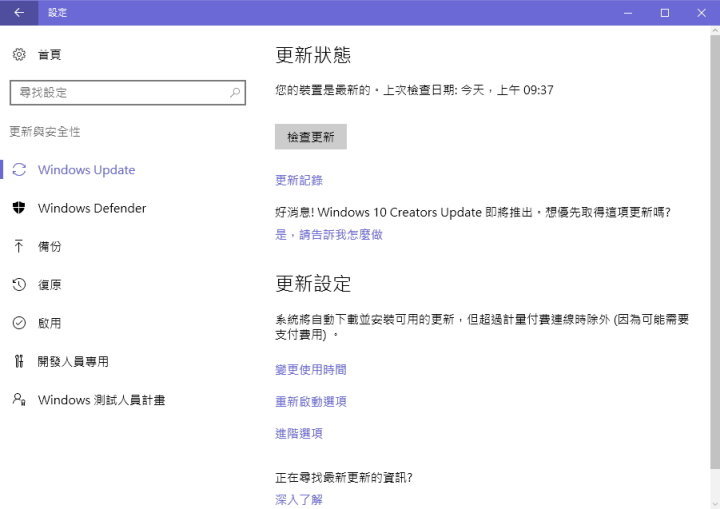This screenshot has height=509, width=720.
Task: Click the back arrow in title bar
Action: click(x=19, y=13)
